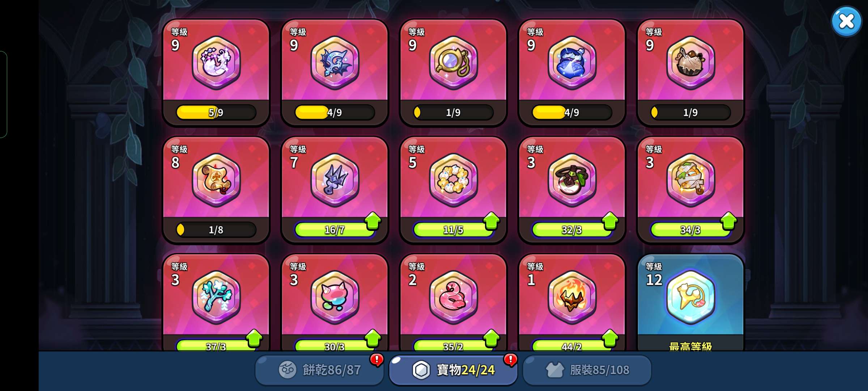Image resolution: width=868 pixels, height=391 pixels.
Task: Select the blue bat mask treasure
Action: point(335,63)
